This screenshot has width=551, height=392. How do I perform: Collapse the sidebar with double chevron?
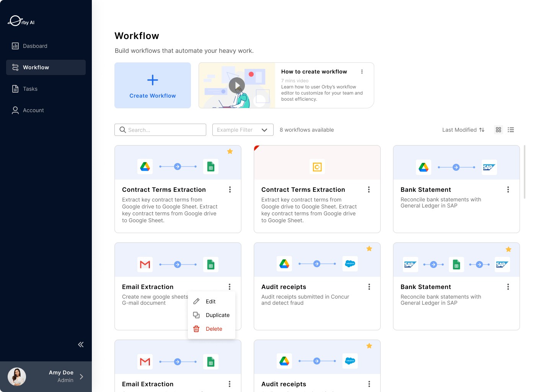[x=81, y=345]
